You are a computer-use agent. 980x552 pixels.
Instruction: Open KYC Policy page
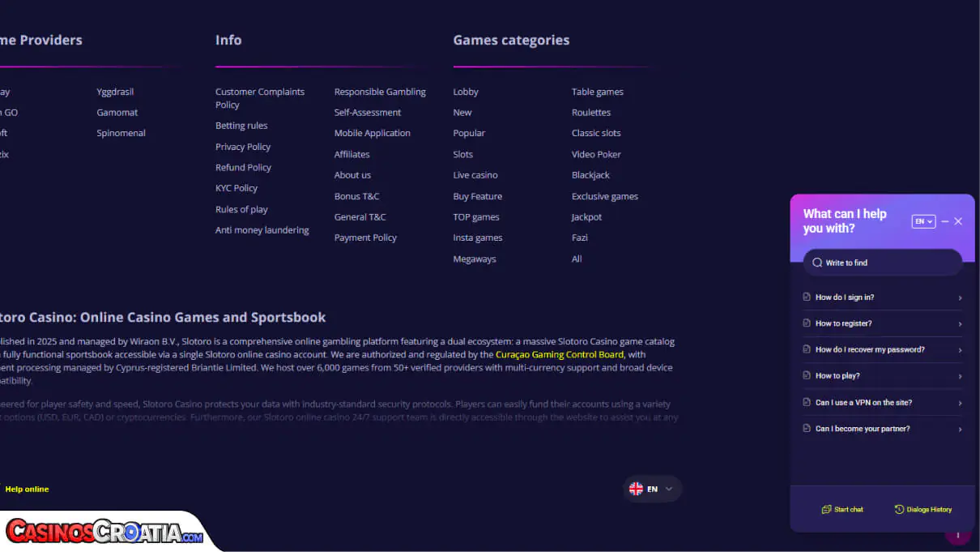[236, 188]
